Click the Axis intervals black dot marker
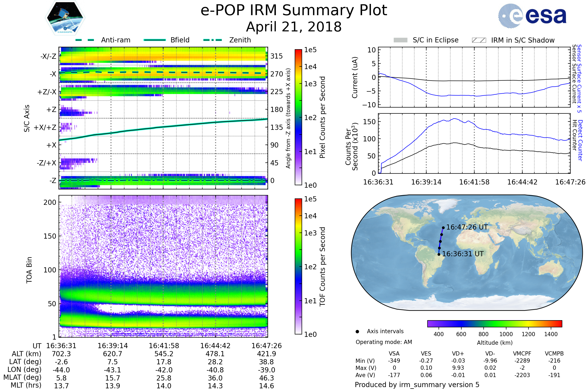 click(x=357, y=331)
